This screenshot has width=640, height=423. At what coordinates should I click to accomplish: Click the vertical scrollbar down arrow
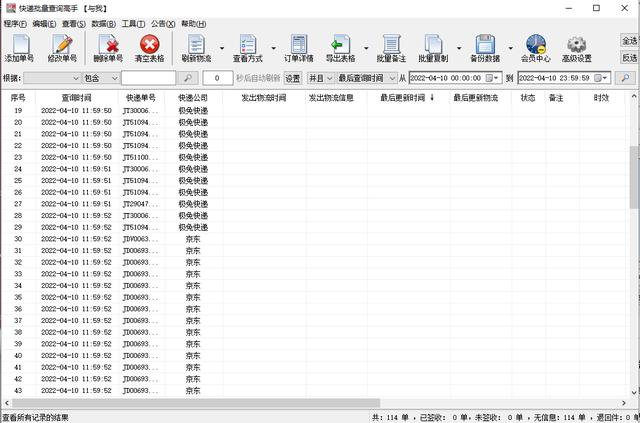pos(634,392)
